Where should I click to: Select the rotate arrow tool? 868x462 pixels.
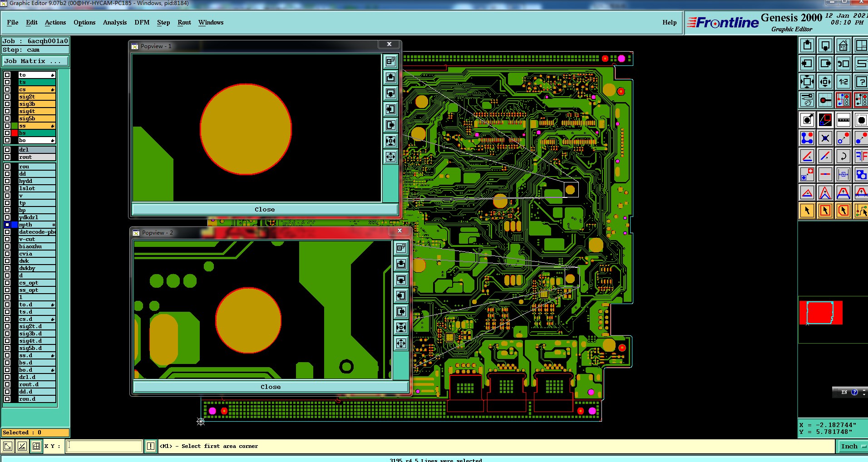click(x=843, y=156)
